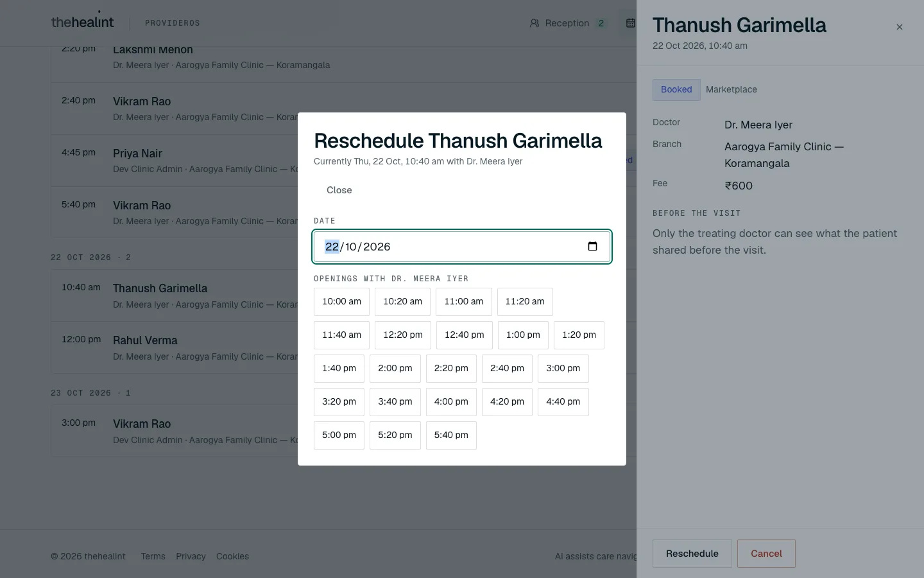The image size is (924, 578).
Task: Choose the 1:20 pm opening
Action: (x=579, y=335)
